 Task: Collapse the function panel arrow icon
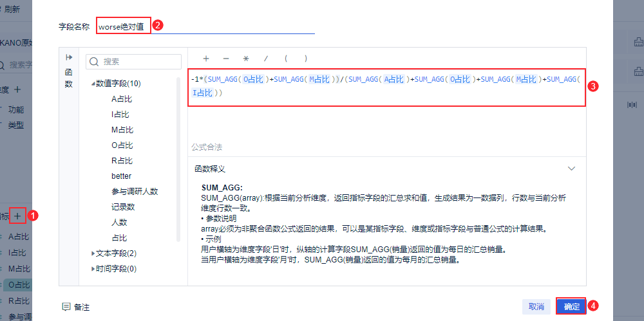[69, 57]
